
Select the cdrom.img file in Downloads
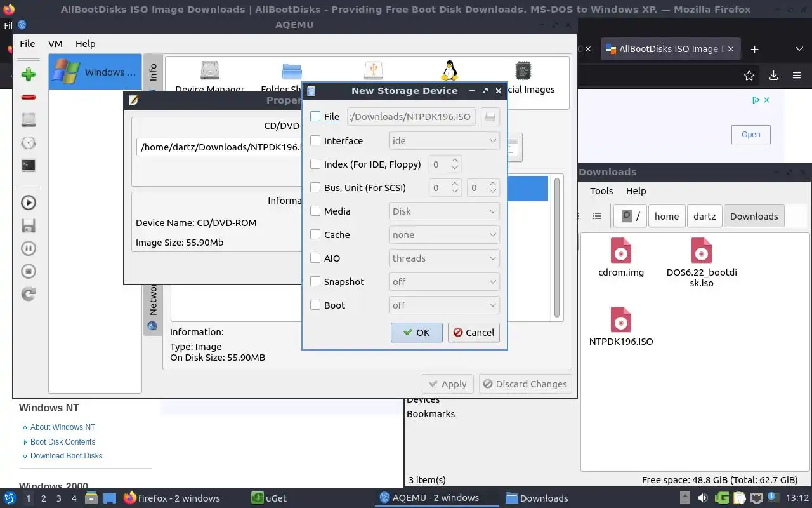621,258
